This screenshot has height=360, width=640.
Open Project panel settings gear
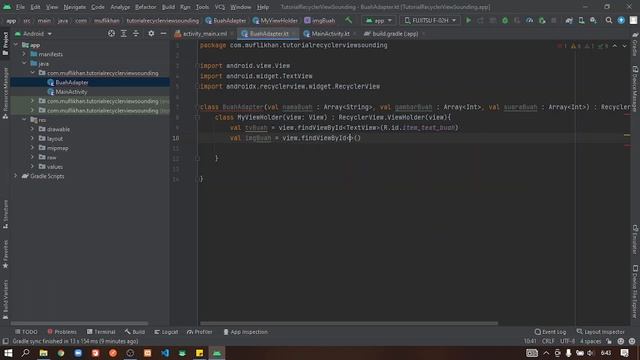151,33
